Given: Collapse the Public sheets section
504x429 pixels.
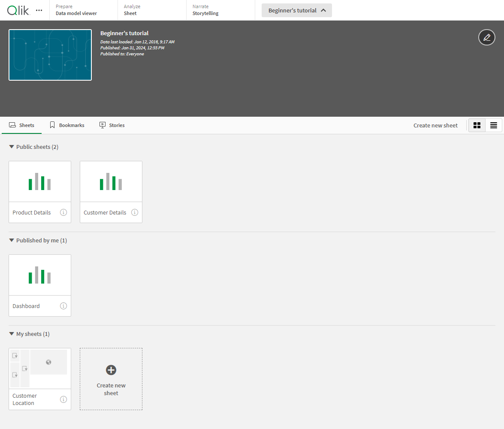Looking at the screenshot, I should tap(12, 147).
